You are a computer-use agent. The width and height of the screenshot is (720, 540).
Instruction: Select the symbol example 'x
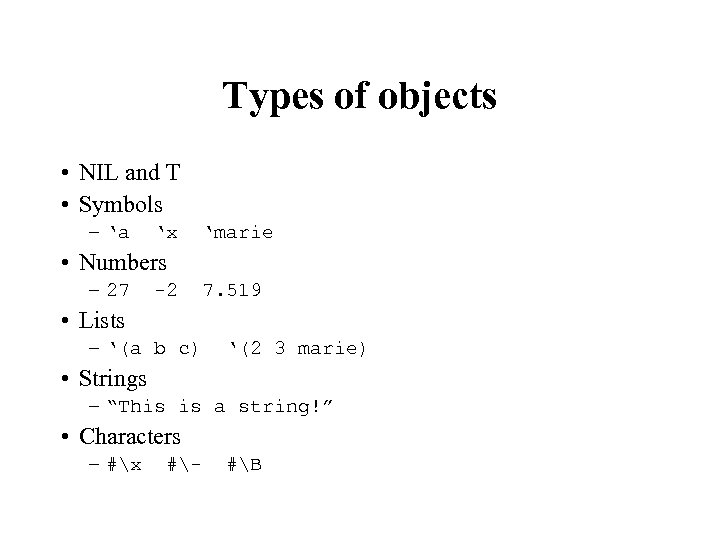pyautogui.click(x=167, y=233)
